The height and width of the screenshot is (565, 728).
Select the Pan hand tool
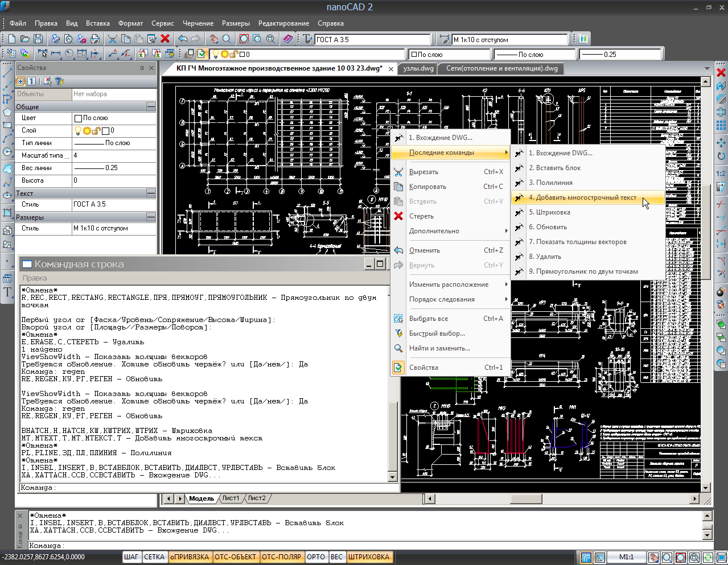point(213,39)
